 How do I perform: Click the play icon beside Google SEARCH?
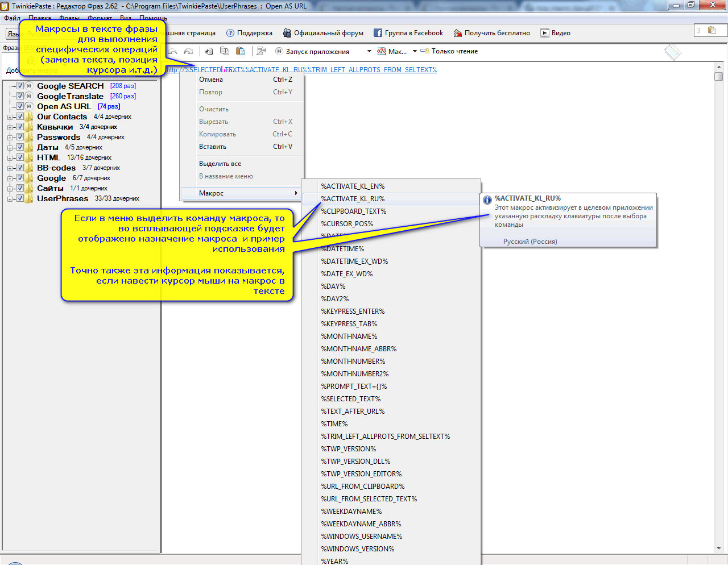click(29, 86)
